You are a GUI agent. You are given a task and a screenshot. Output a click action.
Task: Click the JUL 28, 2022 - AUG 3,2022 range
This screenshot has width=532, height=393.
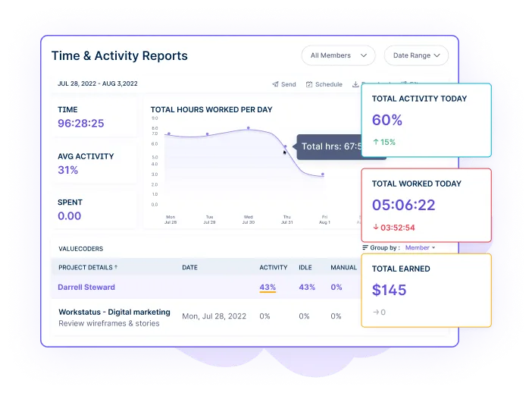click(x=98, y=83)
